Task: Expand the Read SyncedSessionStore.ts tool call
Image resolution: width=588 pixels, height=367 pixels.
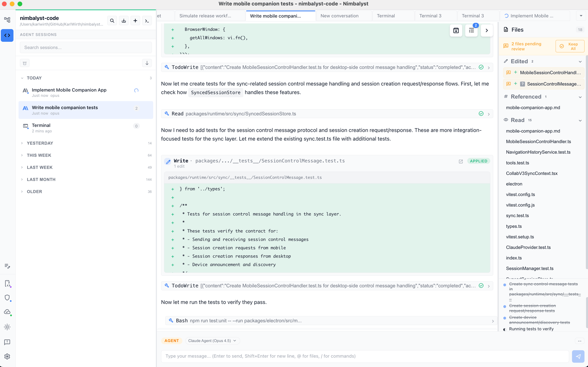Action: pos(489,114)
